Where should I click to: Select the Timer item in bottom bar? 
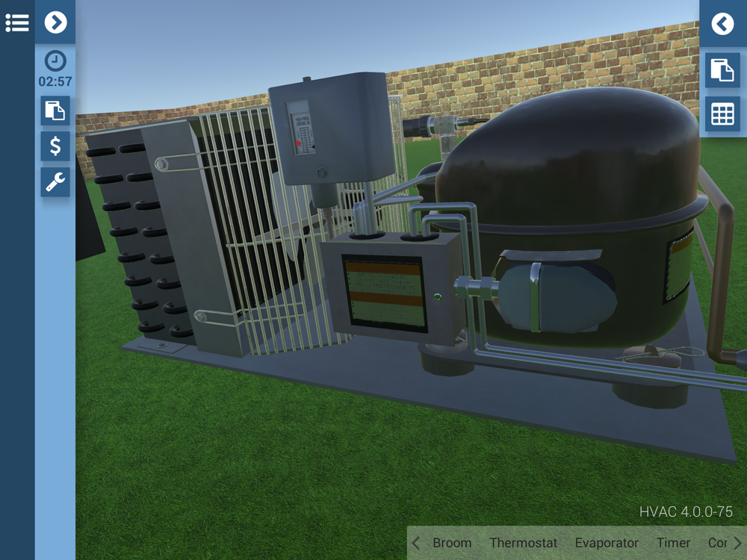pyautogui.click(x=673, y=543)
